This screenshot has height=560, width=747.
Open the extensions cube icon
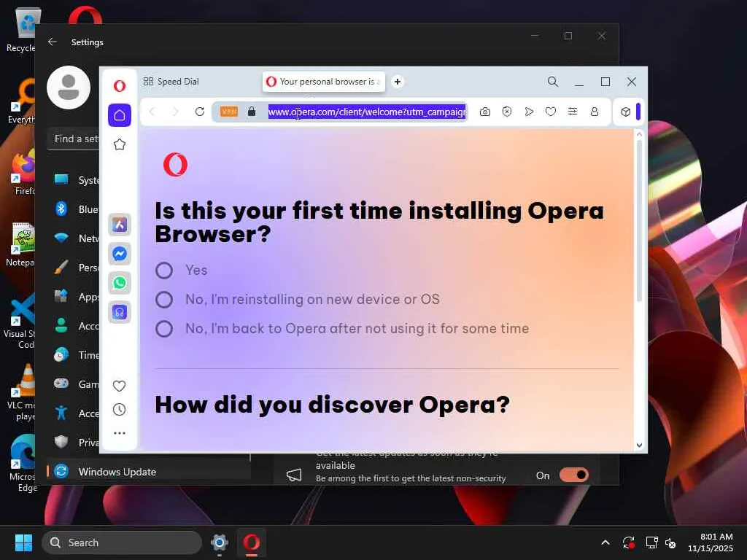point(626,112)
